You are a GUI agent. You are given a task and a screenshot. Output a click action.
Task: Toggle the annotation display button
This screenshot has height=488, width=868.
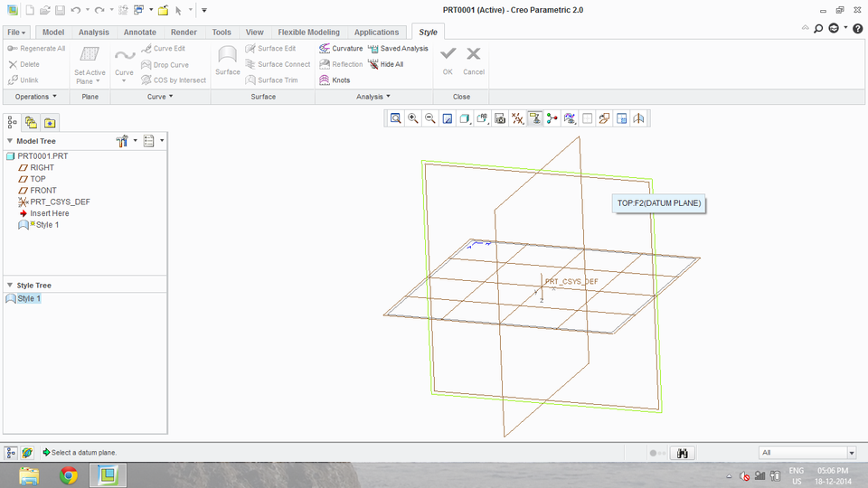pyautogui.click(x=534, y=118)
